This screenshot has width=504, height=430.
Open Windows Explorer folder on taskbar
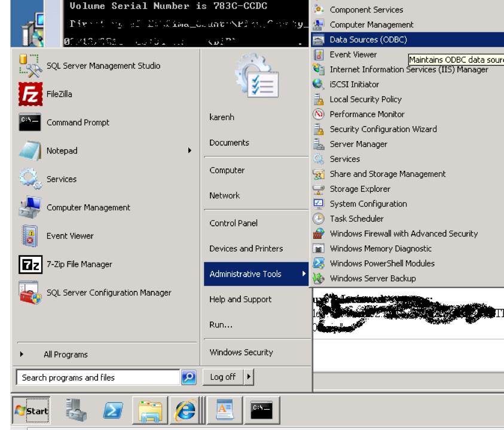click(150, 410)
